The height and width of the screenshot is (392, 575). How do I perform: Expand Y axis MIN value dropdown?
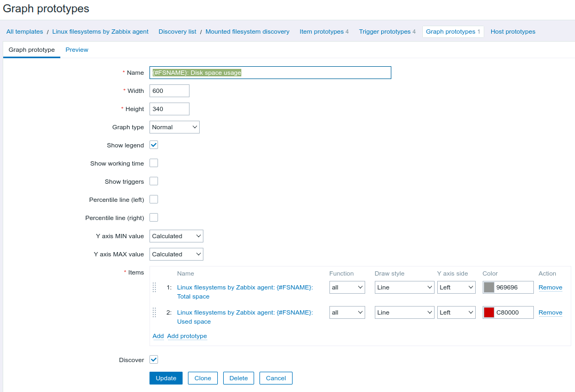pos(176,236)
